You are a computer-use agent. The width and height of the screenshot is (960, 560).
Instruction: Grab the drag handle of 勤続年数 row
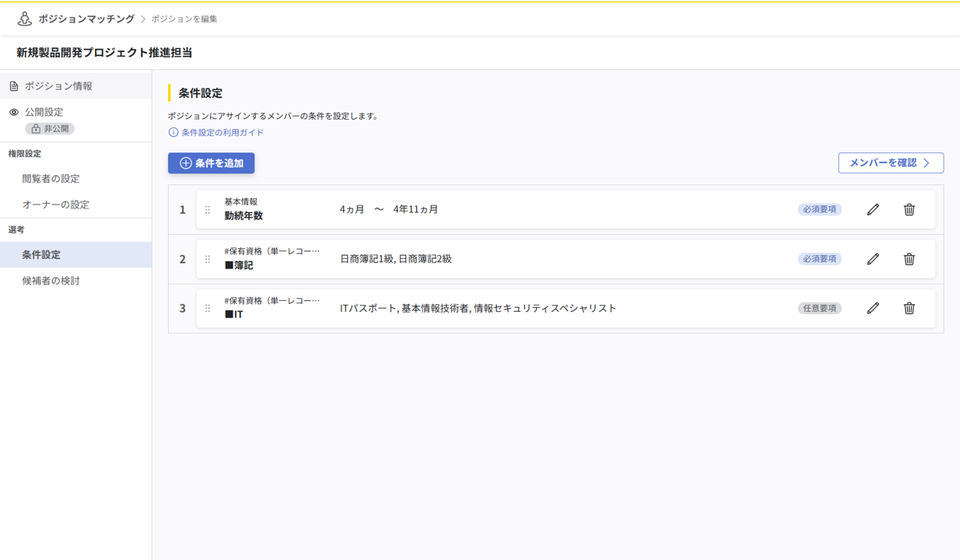click(208, 210)
